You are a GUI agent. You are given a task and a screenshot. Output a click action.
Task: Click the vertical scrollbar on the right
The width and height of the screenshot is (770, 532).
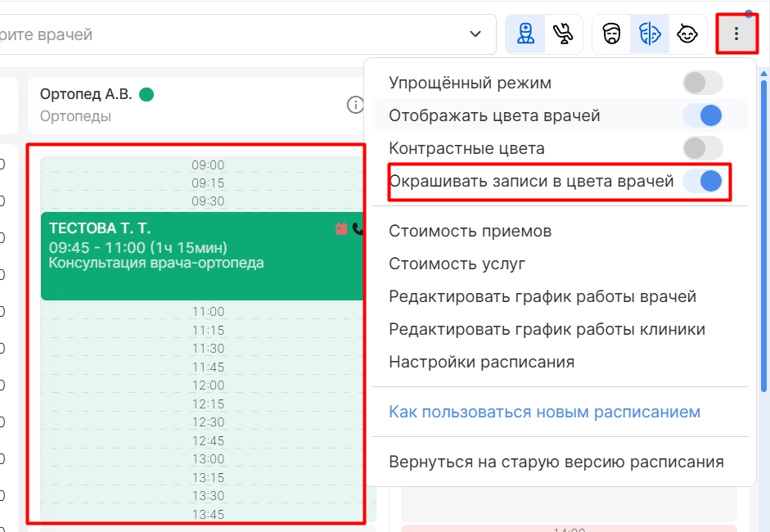coord(763,236)
